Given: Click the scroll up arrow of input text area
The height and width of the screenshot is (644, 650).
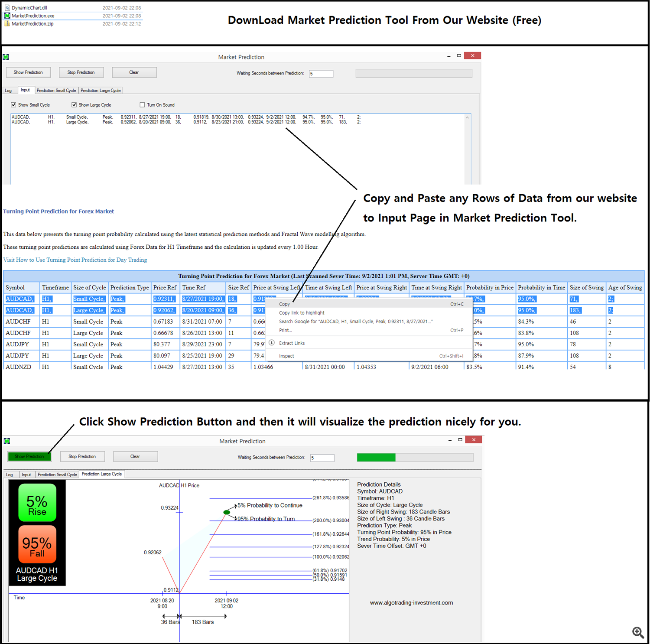Looking at the screenshot, I should [467, 117].
